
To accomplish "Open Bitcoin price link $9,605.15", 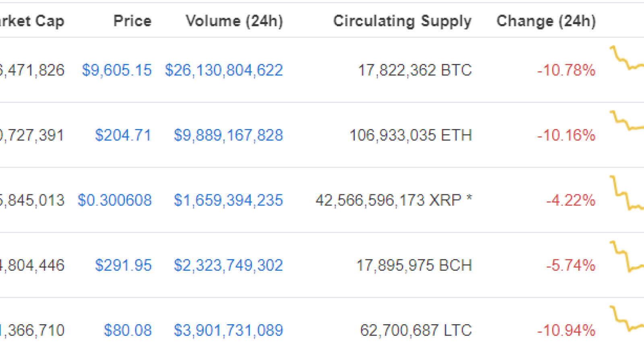I will [117, 70].
